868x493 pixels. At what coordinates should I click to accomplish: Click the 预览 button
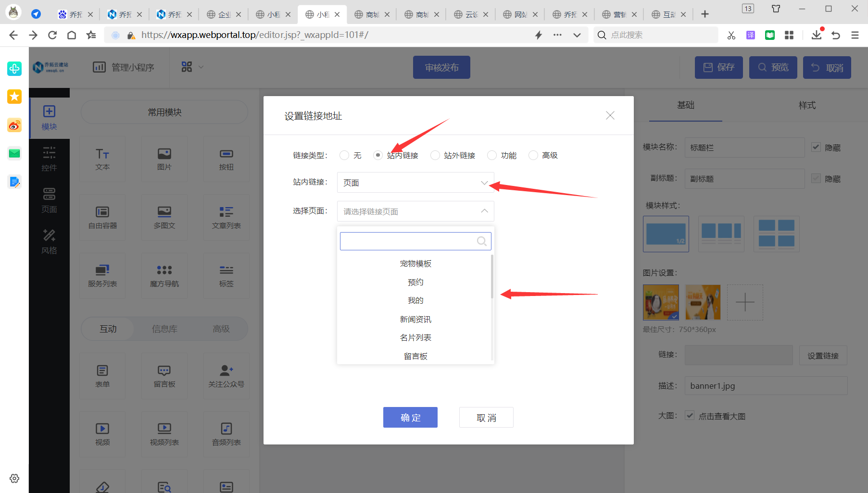click(x=773, y=67)
